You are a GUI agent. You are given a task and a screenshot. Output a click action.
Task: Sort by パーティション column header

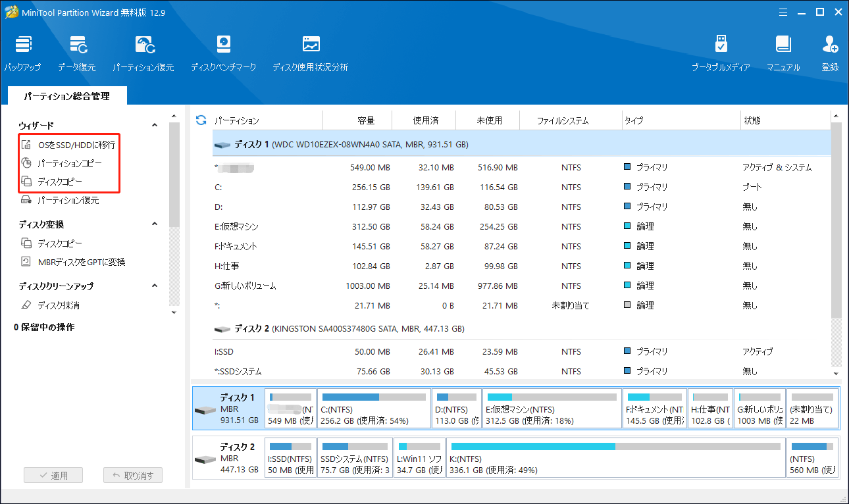(236, 121)
